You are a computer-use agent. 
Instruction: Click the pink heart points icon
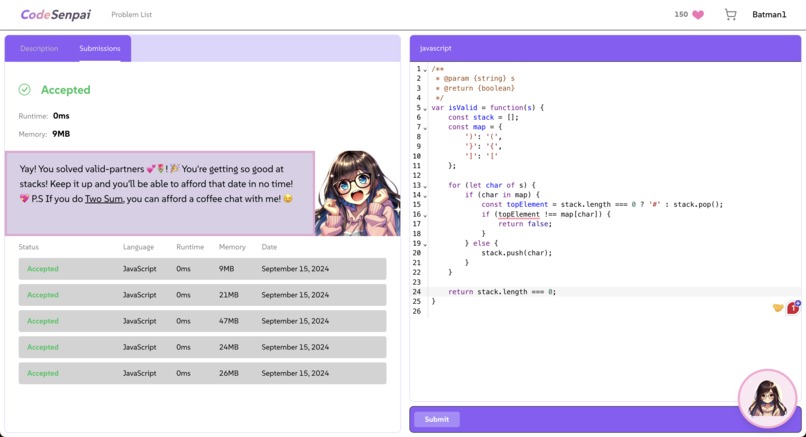pos(698,15)
